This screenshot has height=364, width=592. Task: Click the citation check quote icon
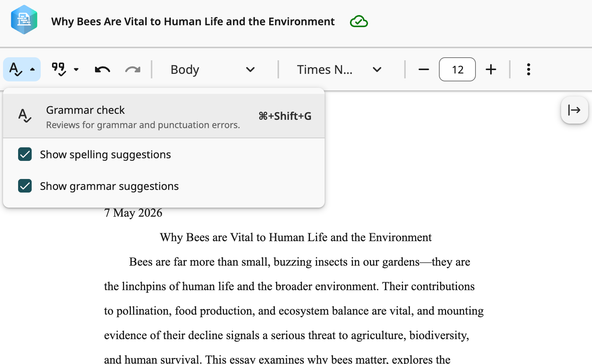tap(59, 69)
